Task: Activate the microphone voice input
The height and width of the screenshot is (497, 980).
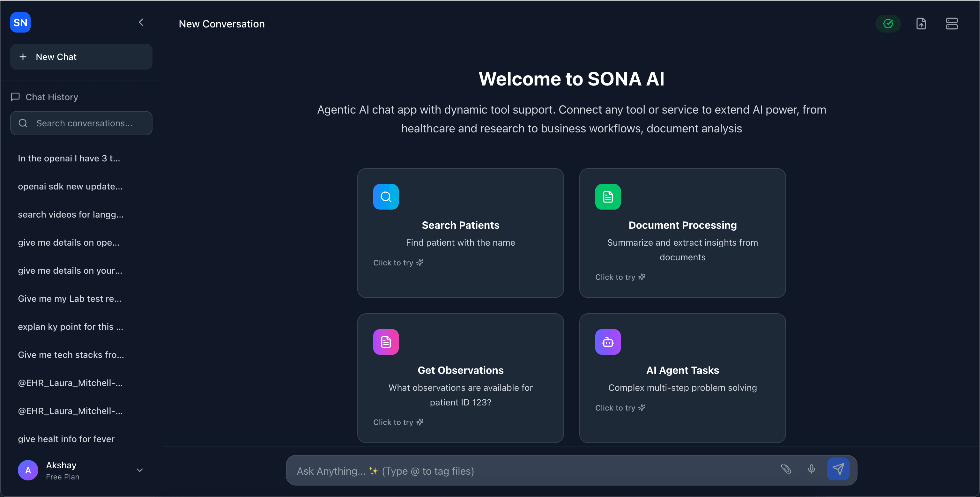Action: point(811,469)
